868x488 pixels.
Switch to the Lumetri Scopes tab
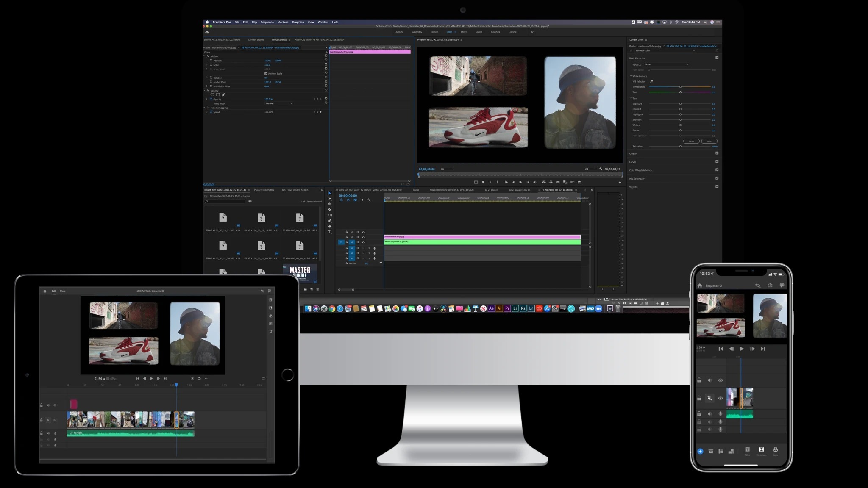[256, 40]
